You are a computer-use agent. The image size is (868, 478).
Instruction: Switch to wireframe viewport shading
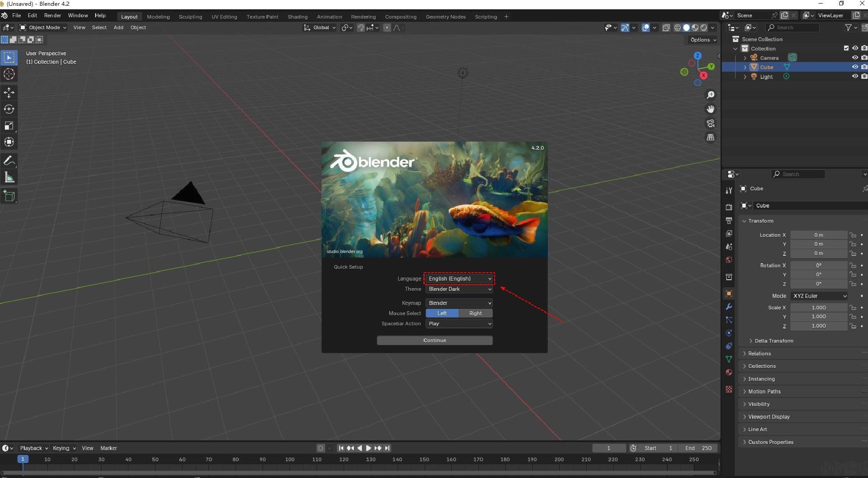point(677,27)
